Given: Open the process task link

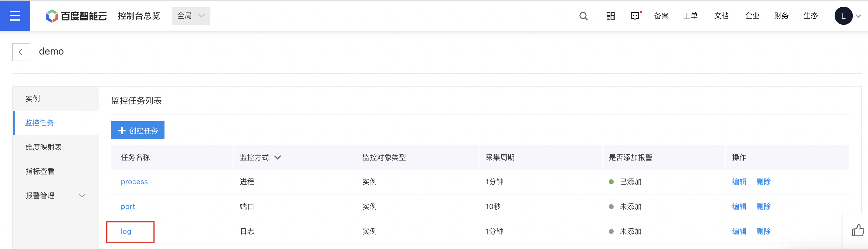Looking at the screenshot, I should click(134, 182).
